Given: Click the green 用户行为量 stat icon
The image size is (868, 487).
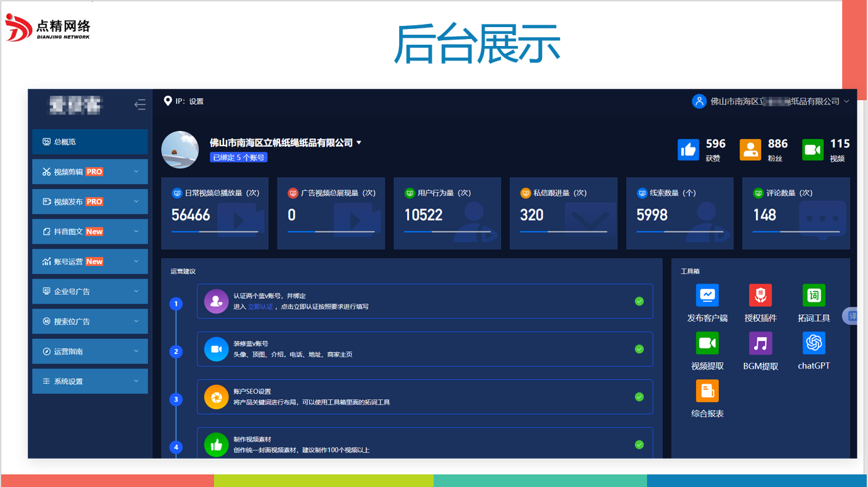Looking at the screenshot, I should (409, 193).
